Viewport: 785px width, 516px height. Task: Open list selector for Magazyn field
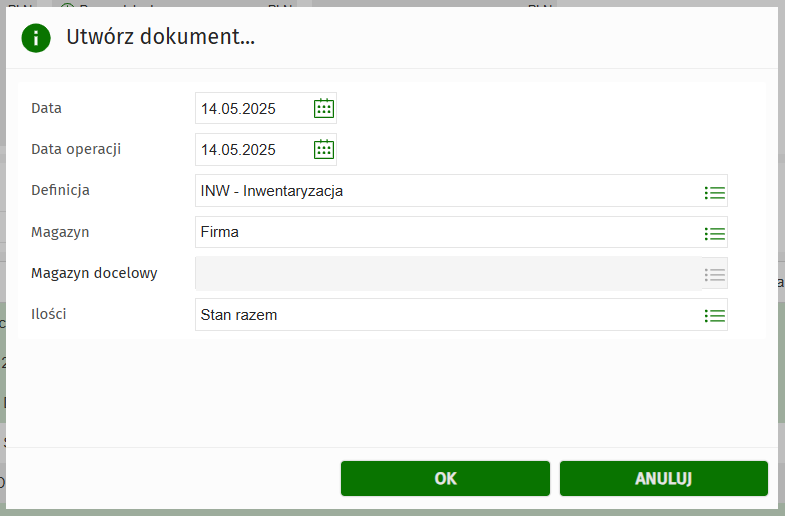coord(714,233)
